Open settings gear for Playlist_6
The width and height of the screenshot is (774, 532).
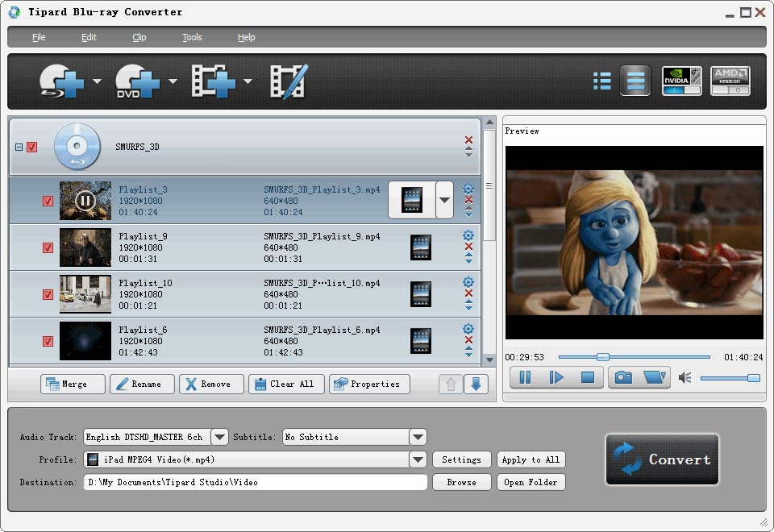(468, 329)
